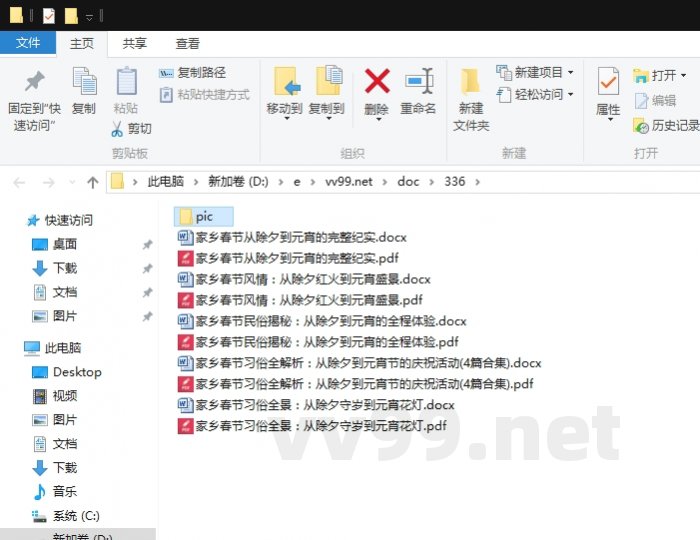The height and width of the screenshot is (540, 700).
Task: Select 家乡春节从除夕到元宵的完整纪实.docx
Action: [292, 237]
